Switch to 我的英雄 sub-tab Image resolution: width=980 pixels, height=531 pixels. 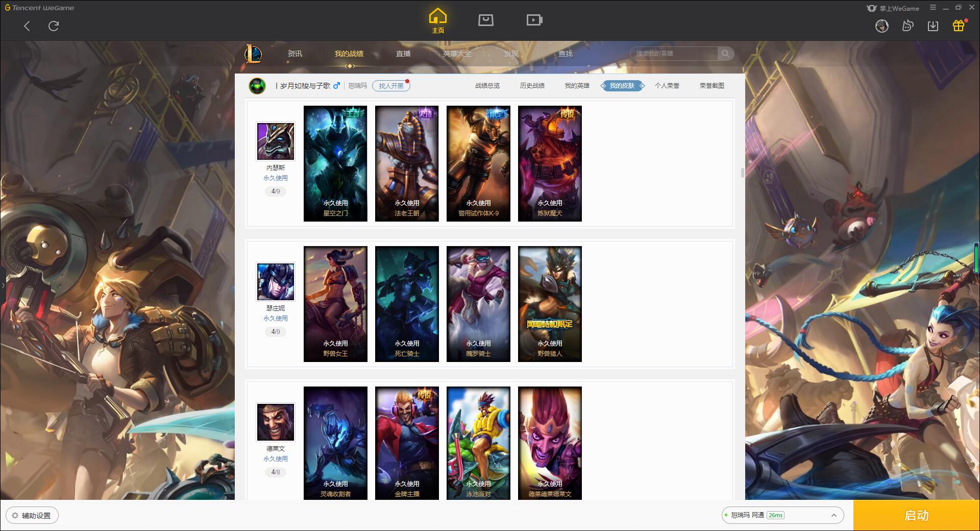click(577, 86)
